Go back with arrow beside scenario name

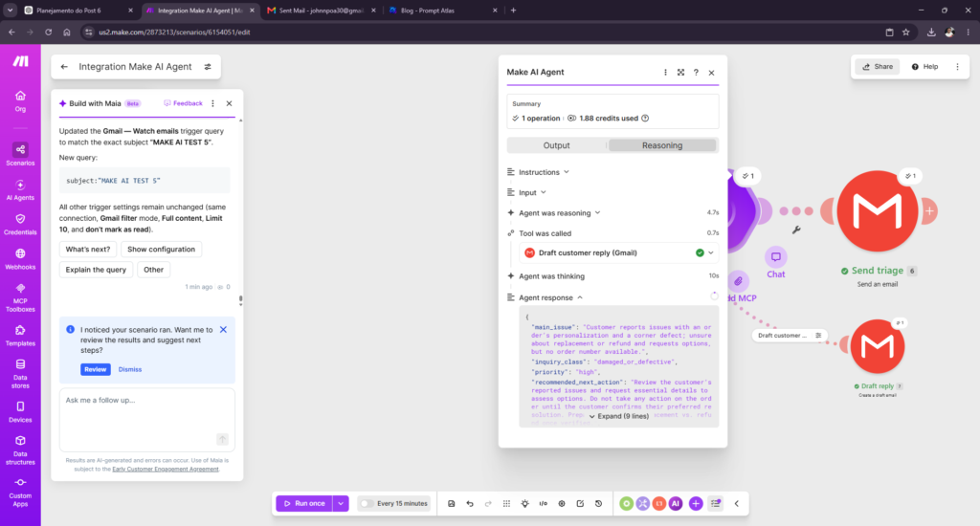point(64,67)
